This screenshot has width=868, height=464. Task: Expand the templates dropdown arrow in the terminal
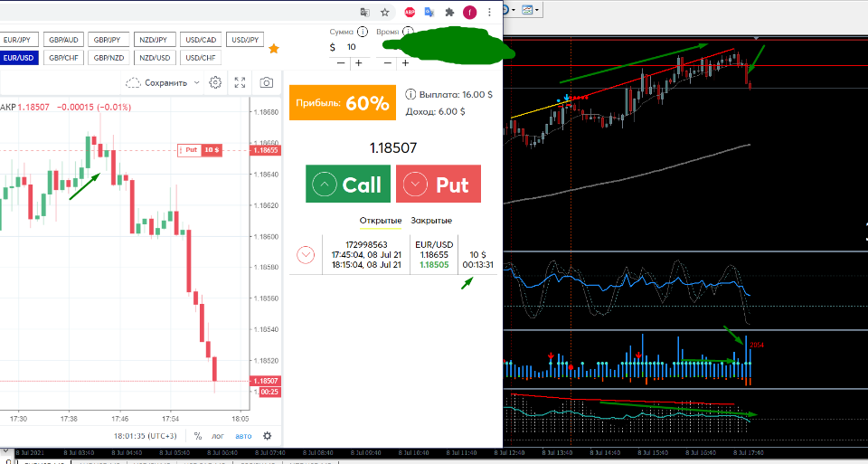pos(537,9)
